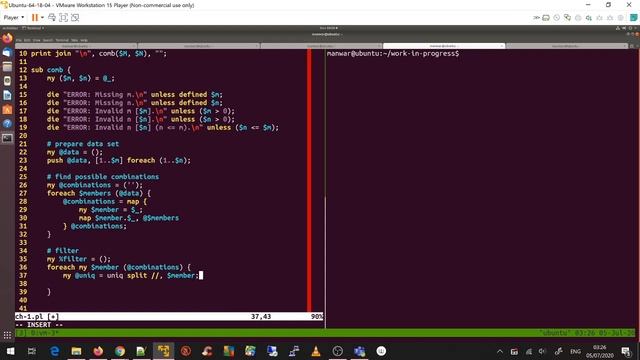Pause the virtual machine
This screenshot has height=360, width=640.
[35, 18]
